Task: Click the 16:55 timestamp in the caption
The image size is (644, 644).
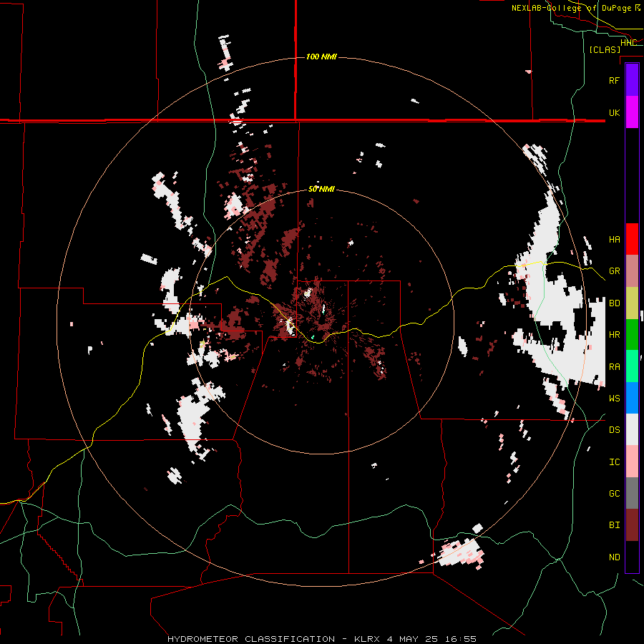Action: pyautogui.click(x=459, y=639)
